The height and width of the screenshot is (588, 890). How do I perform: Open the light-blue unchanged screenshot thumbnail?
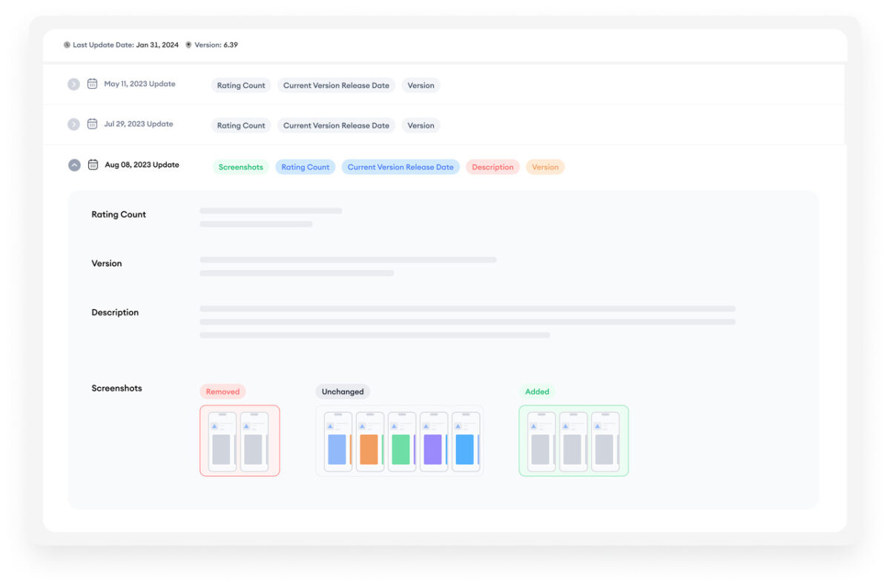click(x=466, y=442)
